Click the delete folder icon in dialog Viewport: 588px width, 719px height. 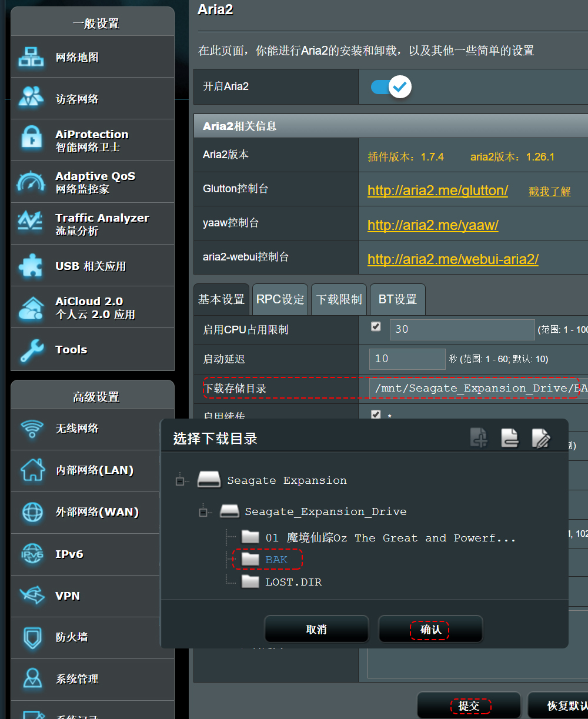click(x=509, y=437)
